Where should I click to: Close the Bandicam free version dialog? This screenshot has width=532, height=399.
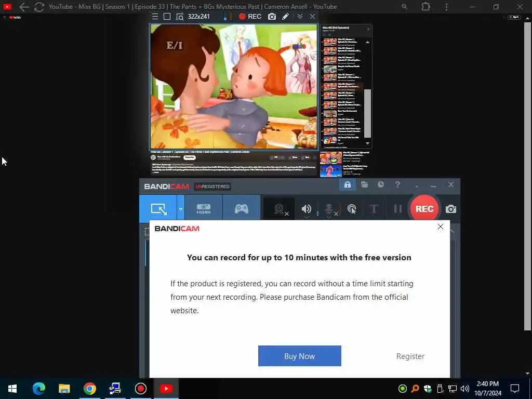[441, 227]
